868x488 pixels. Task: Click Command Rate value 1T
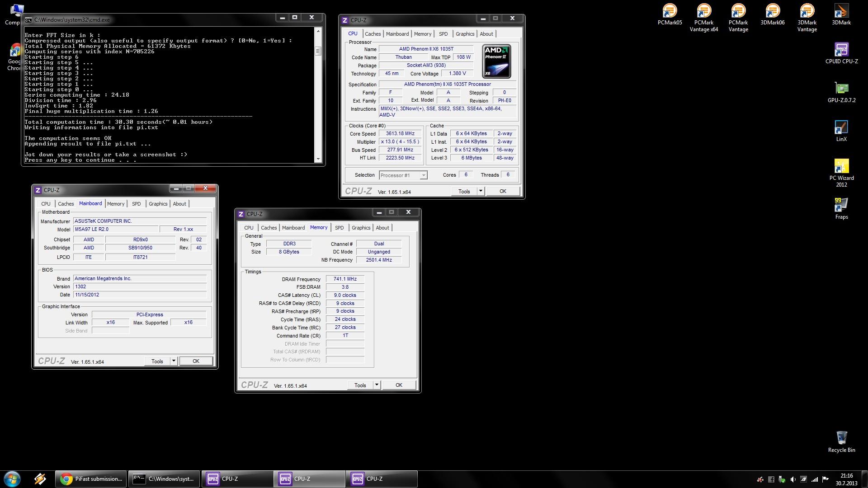tap(345, 336)
